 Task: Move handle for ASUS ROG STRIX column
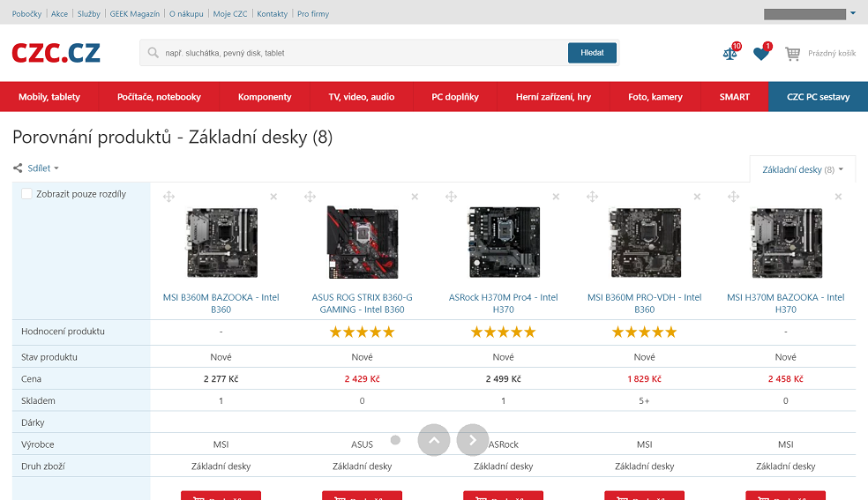(310, 197)
